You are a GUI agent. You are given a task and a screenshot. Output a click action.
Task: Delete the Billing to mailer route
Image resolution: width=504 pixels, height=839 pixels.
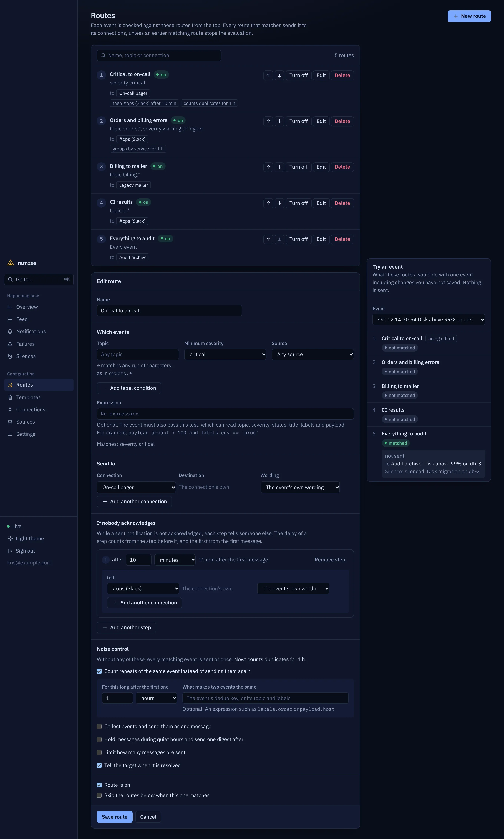coord(342,167)
